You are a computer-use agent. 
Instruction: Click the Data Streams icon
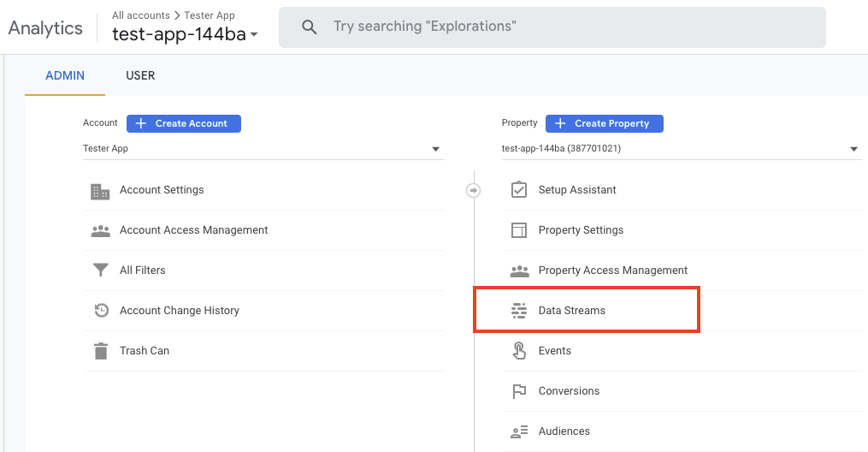pyautogui.click(x=519, y=311)
